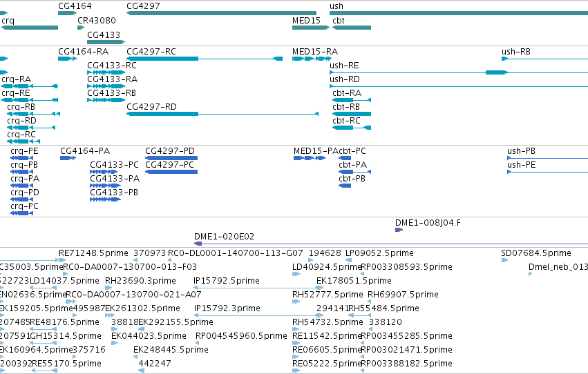The height and width of the screenshot is (374, 588).
Task: Select the crq gene label
Action: click(x=8, y=20)
